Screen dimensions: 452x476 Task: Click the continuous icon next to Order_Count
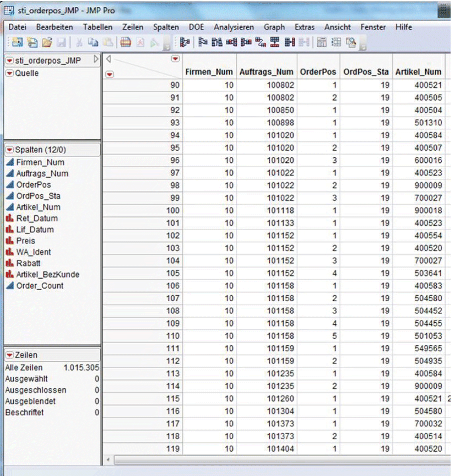10,286
